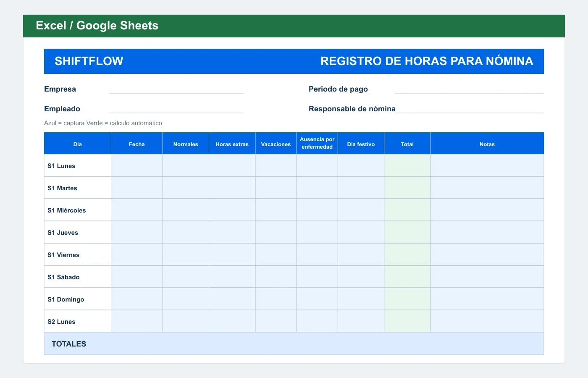Click the Total column header

click(407, 144)
